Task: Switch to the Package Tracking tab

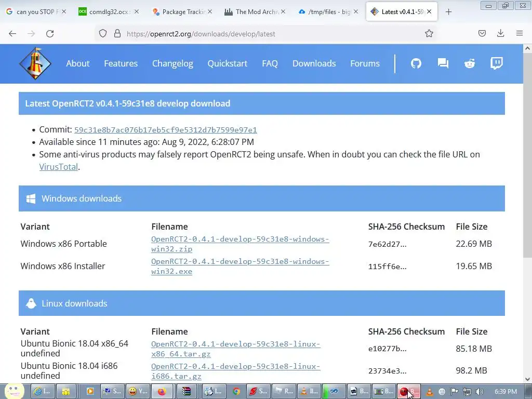Action: [182, 11]
